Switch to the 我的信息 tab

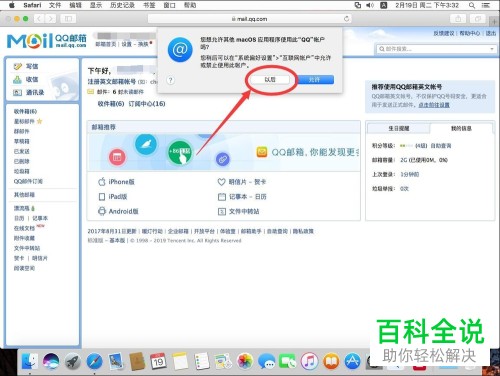point(461,128)
